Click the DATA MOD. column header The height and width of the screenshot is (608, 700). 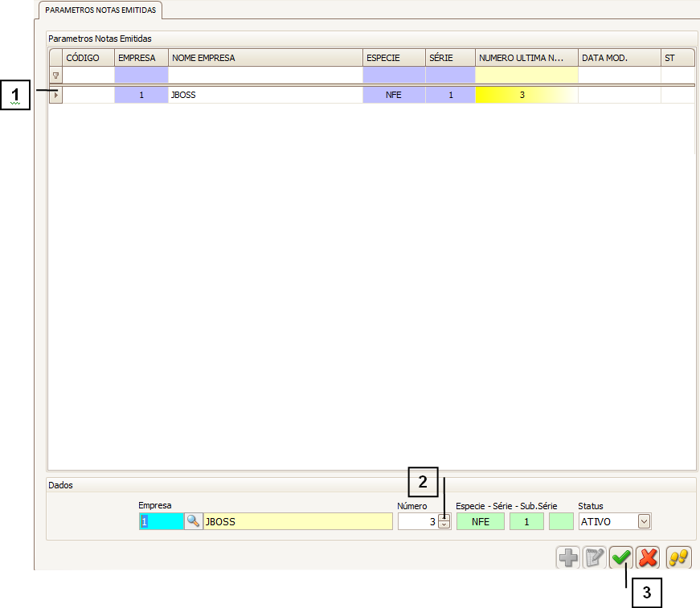618,58
